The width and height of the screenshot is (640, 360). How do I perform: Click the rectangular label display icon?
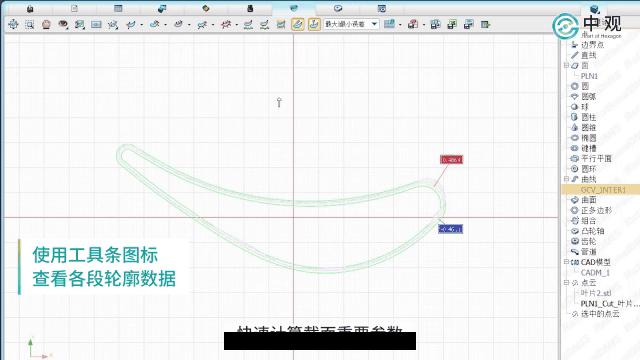click(x=96, y=24)
